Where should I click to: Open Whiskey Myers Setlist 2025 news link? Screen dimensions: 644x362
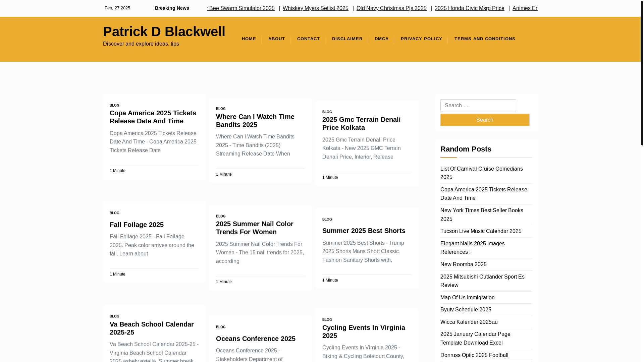tap(315, 8)
